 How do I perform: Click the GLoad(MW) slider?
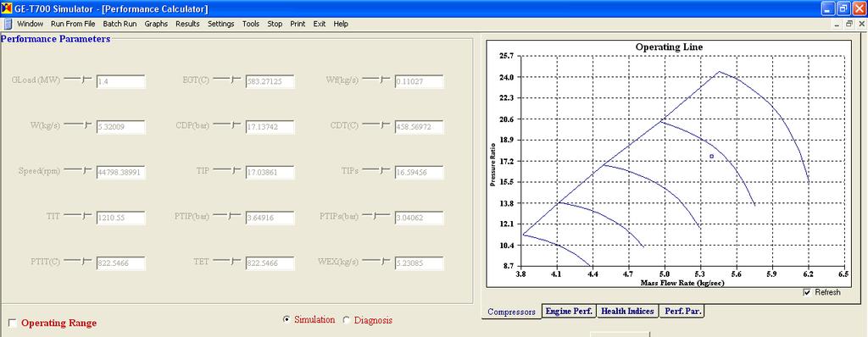[78, 80]
